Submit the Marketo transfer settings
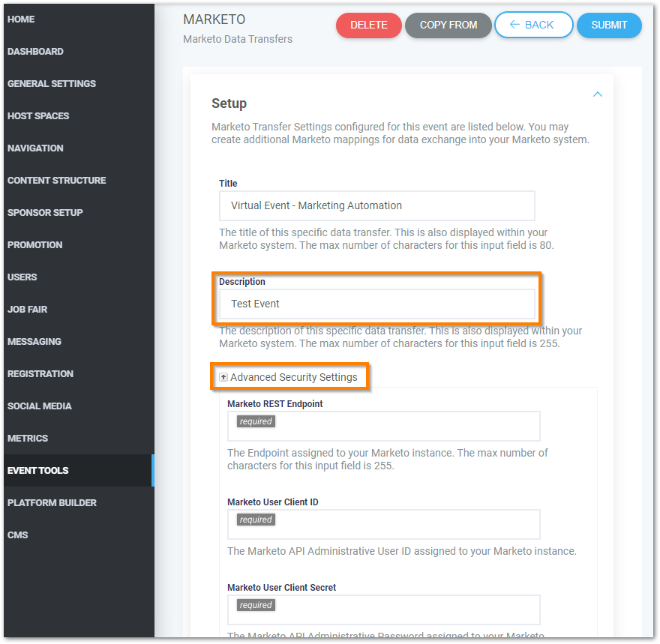660x644 pixels. click(609, 25)
